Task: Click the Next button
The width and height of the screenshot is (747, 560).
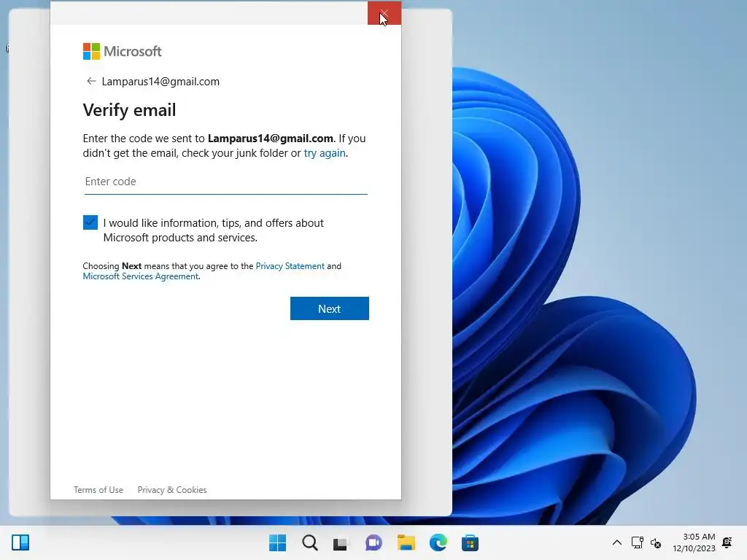Action: click(329, 308)
